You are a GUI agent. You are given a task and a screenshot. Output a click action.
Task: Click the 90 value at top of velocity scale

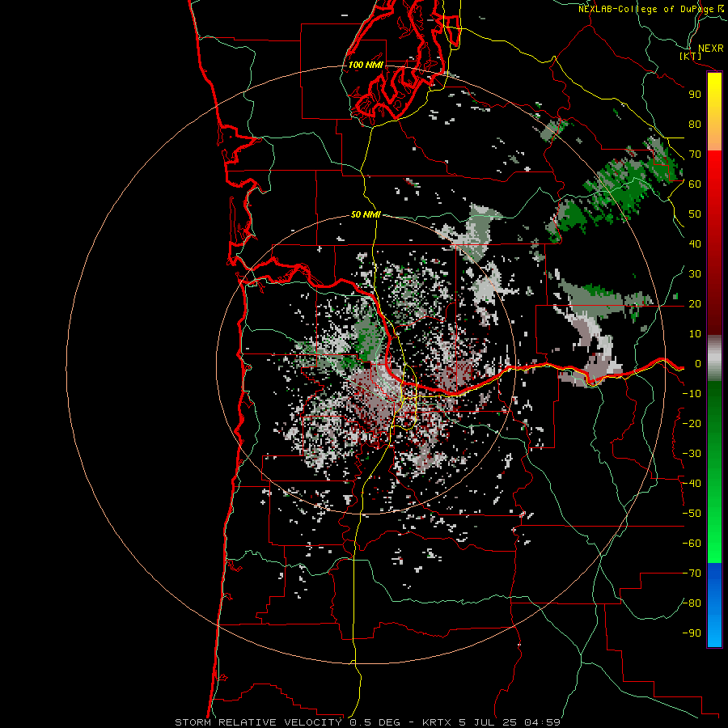[x=695, y=95]
